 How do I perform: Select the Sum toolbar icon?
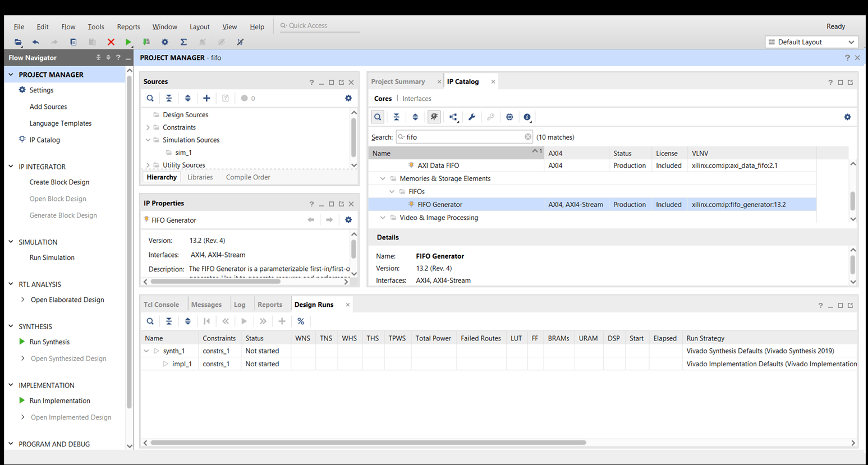(x=183, y=42)
